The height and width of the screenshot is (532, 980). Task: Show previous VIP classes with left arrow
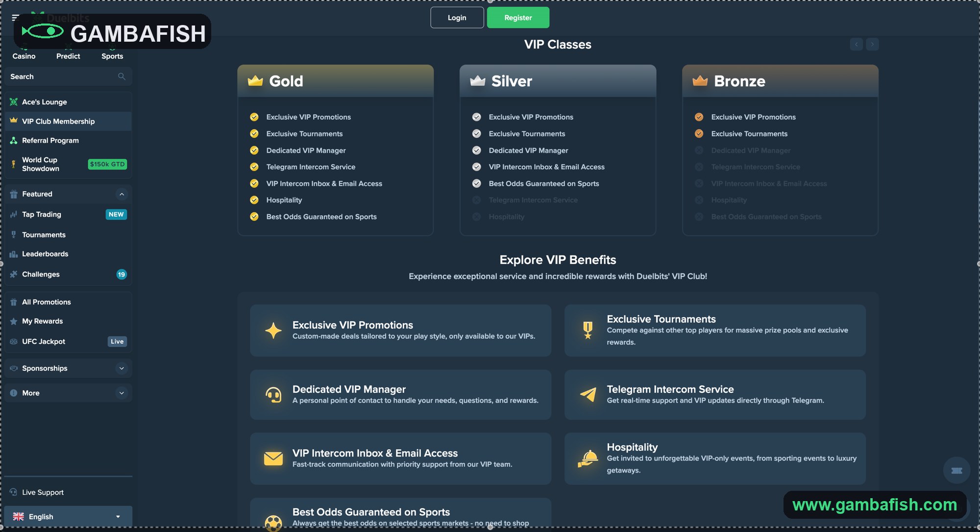[x=857, y=44]
